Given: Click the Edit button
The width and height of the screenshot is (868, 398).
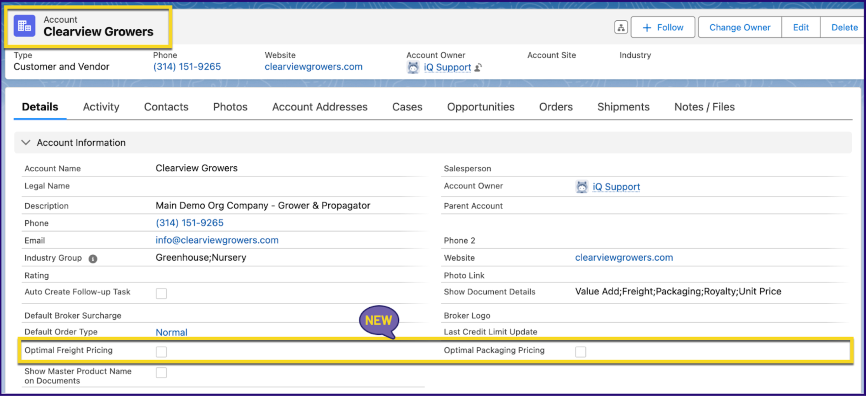Looking at the screenshot, I should tap(800, 27).
